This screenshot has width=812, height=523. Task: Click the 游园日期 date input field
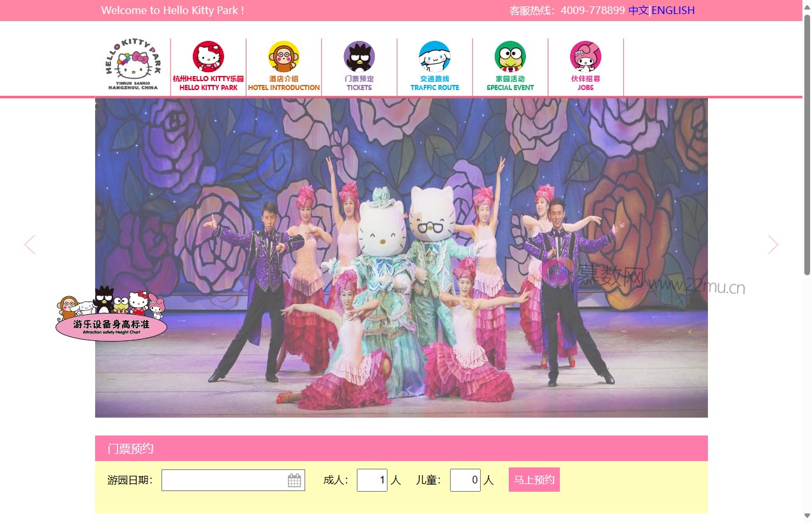tap(223, 480)
